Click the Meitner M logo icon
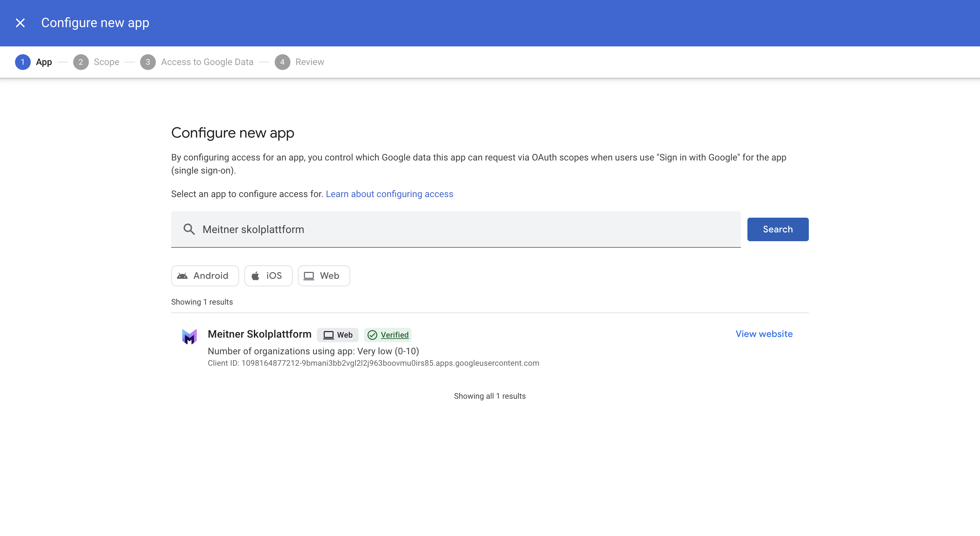Screen dimensions: 980x536 (189, 337)
